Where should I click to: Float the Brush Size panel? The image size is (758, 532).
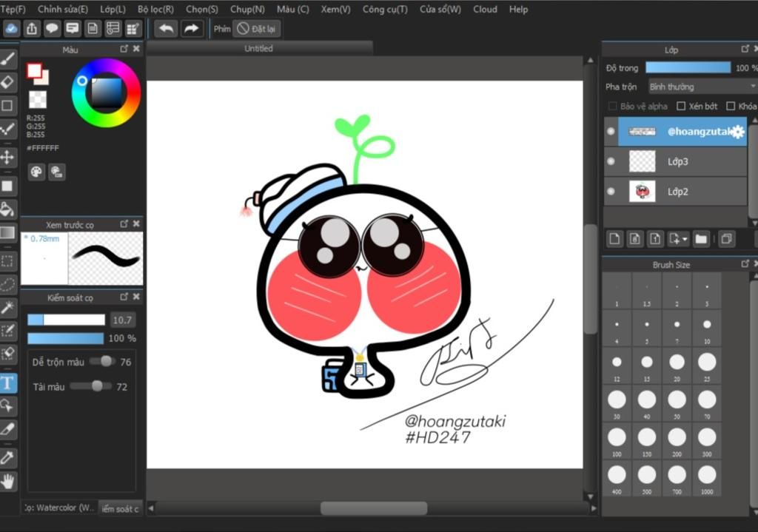pos(745,264)
